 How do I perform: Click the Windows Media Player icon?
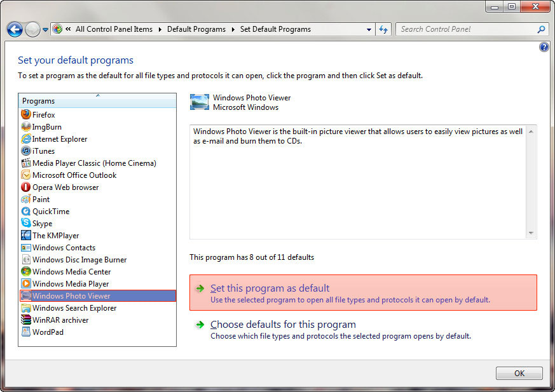coord(26,283)
